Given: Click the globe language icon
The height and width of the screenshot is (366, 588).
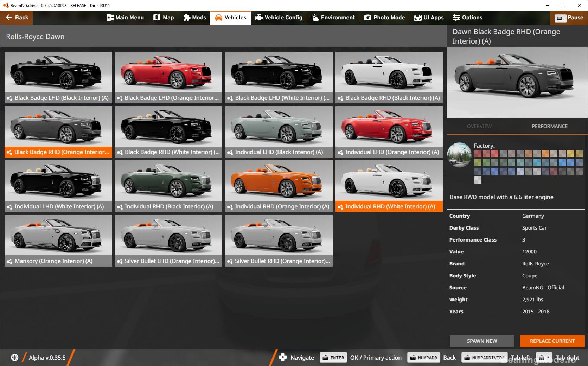Looking at the screenshot, I should tap(14, 358).
